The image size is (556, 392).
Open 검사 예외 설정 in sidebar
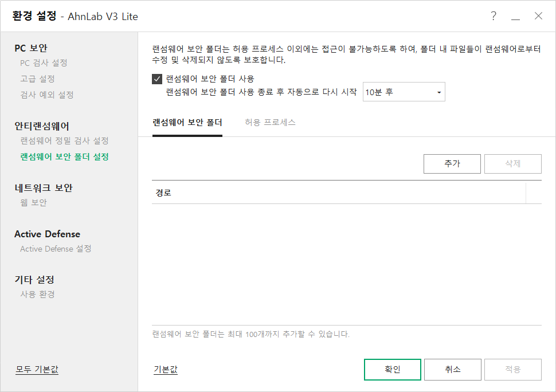[x=47, y=95]
